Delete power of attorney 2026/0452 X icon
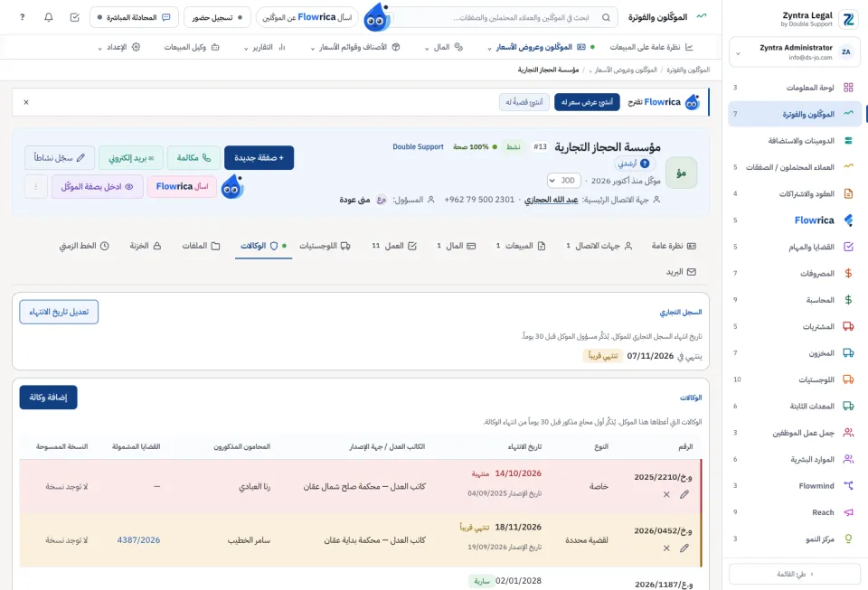This screenshot has width=868, height=590. (666, 548)
